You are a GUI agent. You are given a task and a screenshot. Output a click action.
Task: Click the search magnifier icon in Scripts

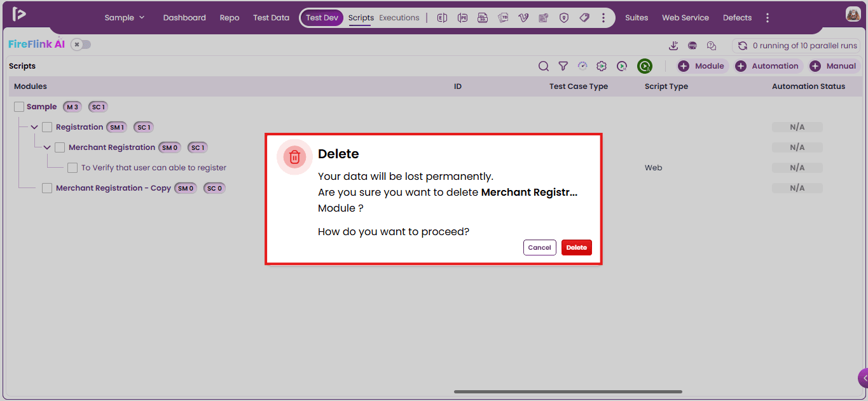pyautogui.click(x=544, y=66)
